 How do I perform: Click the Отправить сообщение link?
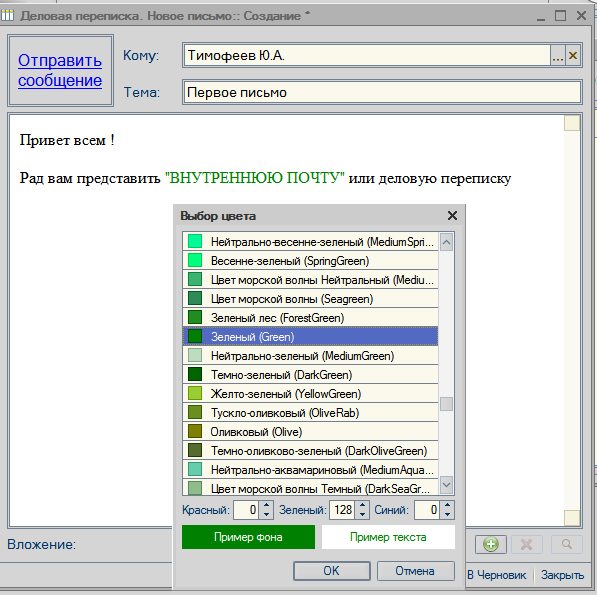60,70
